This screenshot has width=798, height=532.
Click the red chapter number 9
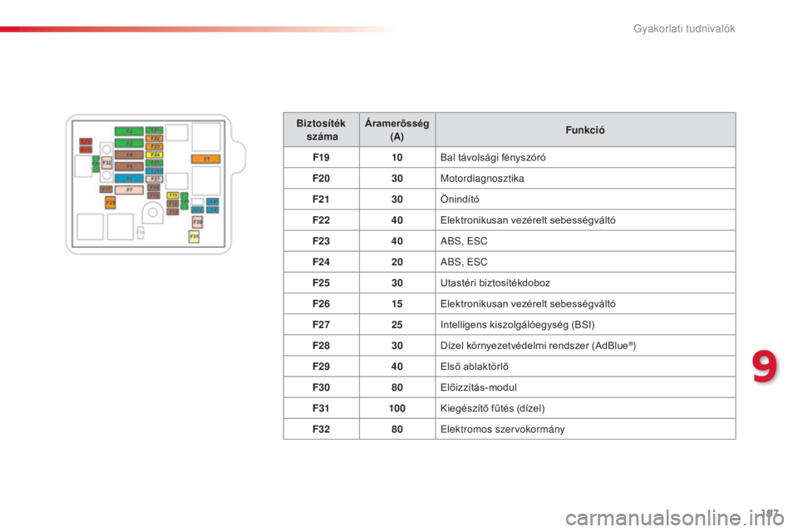(765, 367)
